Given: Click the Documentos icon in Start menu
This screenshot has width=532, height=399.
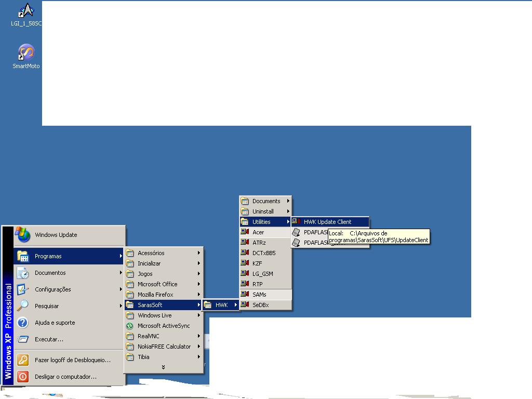Looking at the screenshot, I should pos(23,273).
